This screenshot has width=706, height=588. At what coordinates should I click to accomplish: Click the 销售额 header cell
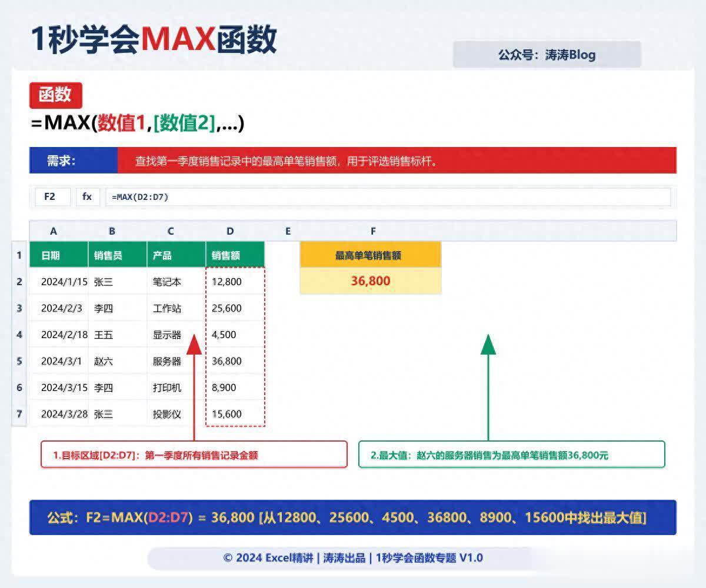click(235, 255)
